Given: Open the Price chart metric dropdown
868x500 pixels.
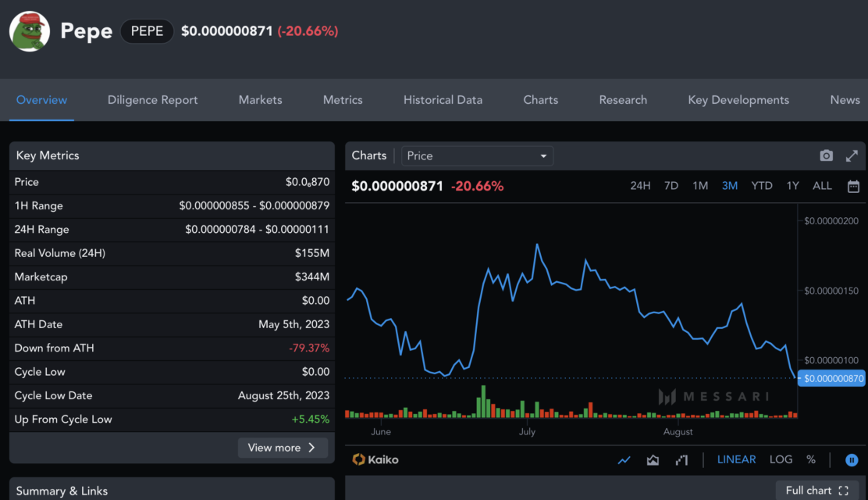Looking at the screenshot, I should [477, 155].
